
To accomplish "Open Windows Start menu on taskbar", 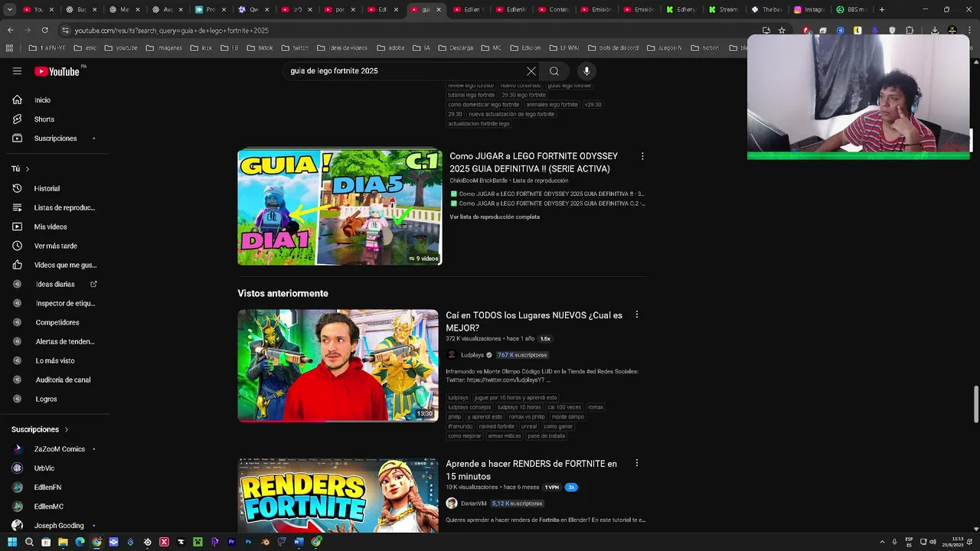I will [12, 542].
